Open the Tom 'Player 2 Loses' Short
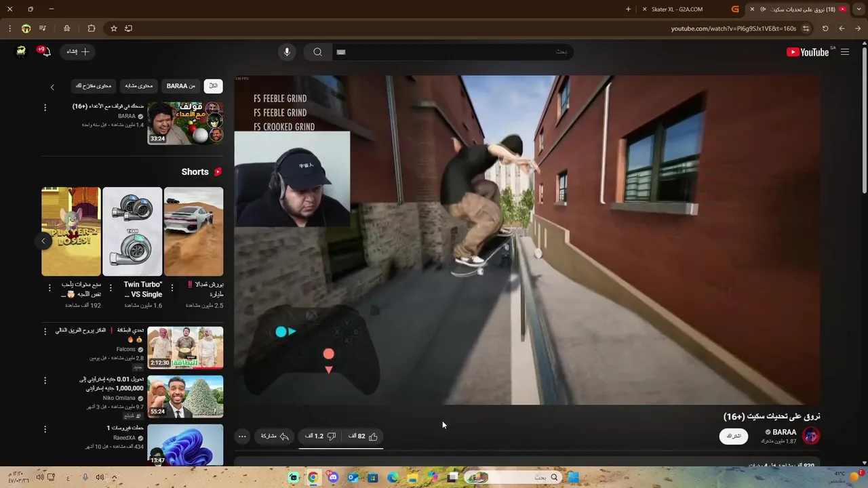Screen dimensions: 868x488 pyautogui.click(x=71, y=232)
